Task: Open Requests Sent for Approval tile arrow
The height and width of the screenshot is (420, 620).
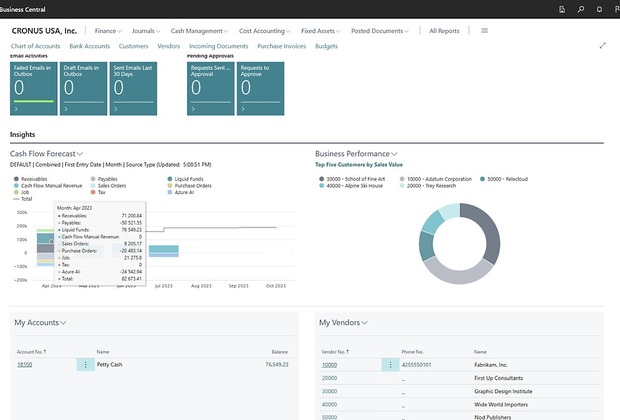Action: 193,109
